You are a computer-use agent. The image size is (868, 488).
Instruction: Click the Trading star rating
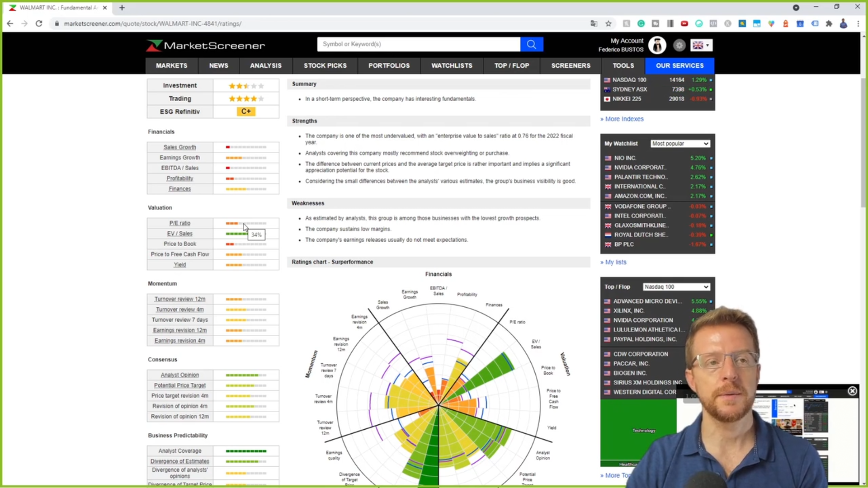coord(246,99)
